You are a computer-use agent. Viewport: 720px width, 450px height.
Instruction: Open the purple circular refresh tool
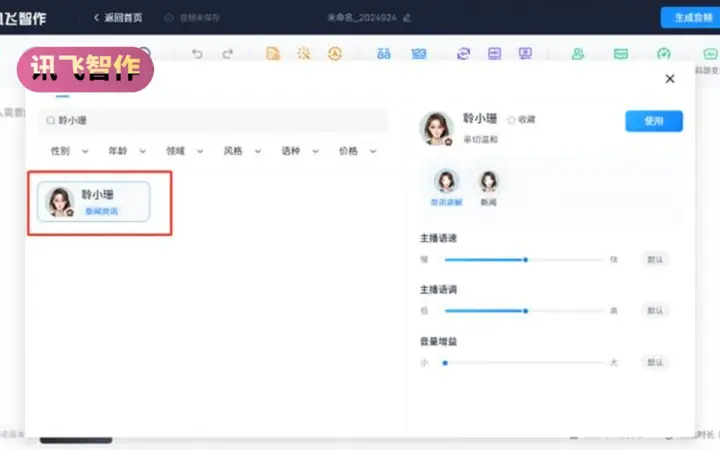(x=463, y=54)
